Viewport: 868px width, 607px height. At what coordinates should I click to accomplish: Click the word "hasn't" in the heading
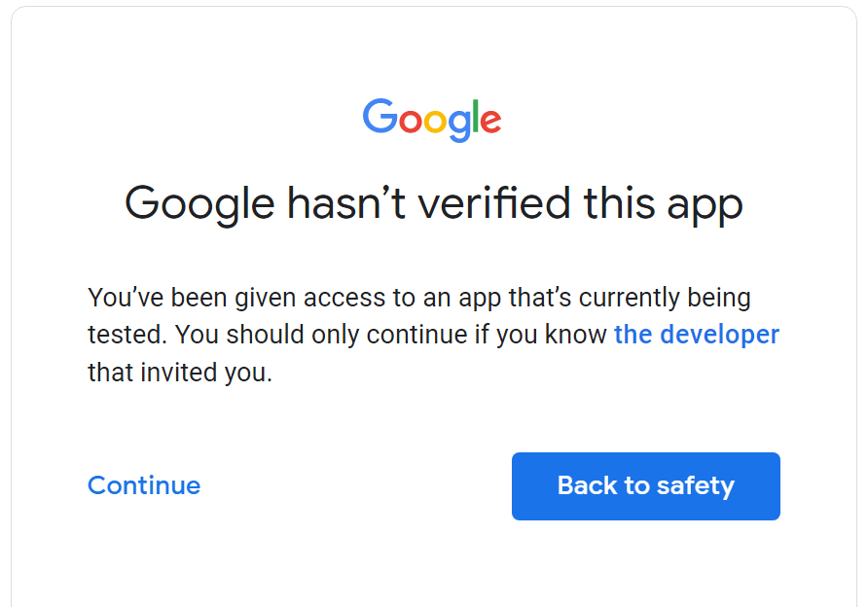pyautogui.click(x=346, y=202)
